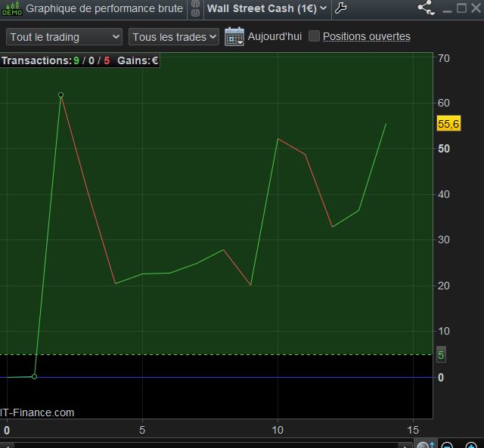Click the DEMO logo icon
The width and height of the screenshot is (484, 448).
[12, 8]
